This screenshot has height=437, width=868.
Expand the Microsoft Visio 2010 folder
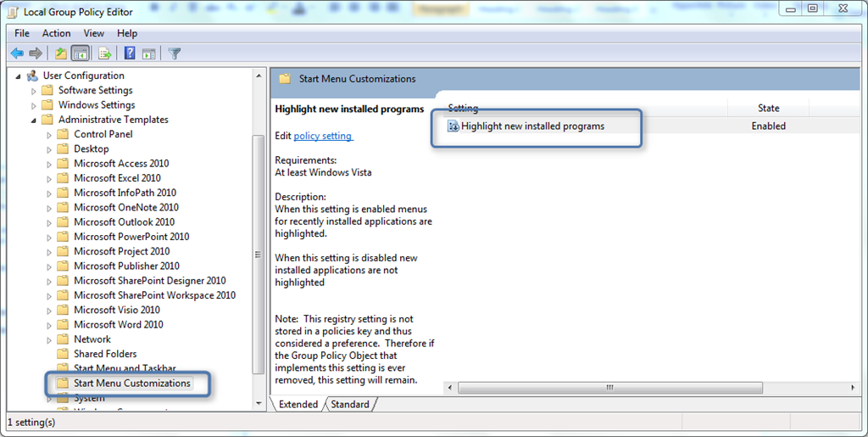(x=49, y=311)
